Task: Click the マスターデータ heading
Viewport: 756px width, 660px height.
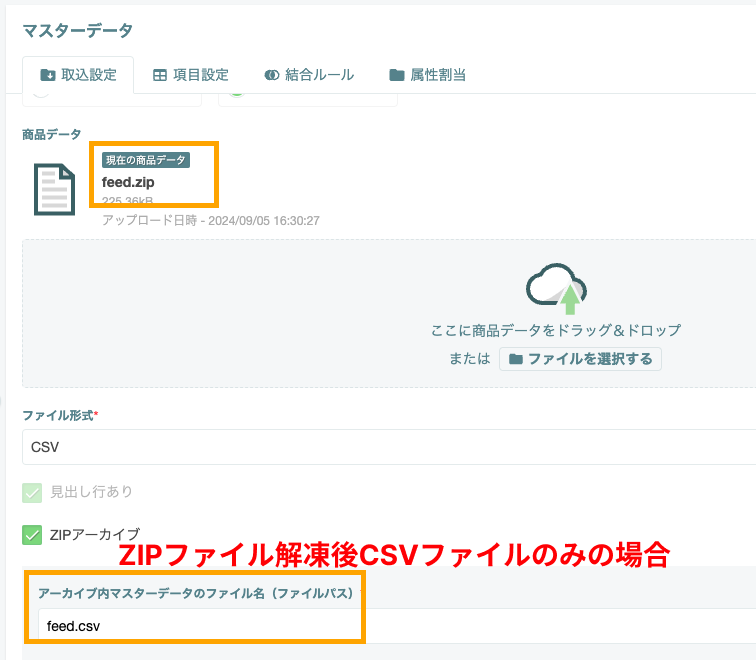Action: (78, 31)
